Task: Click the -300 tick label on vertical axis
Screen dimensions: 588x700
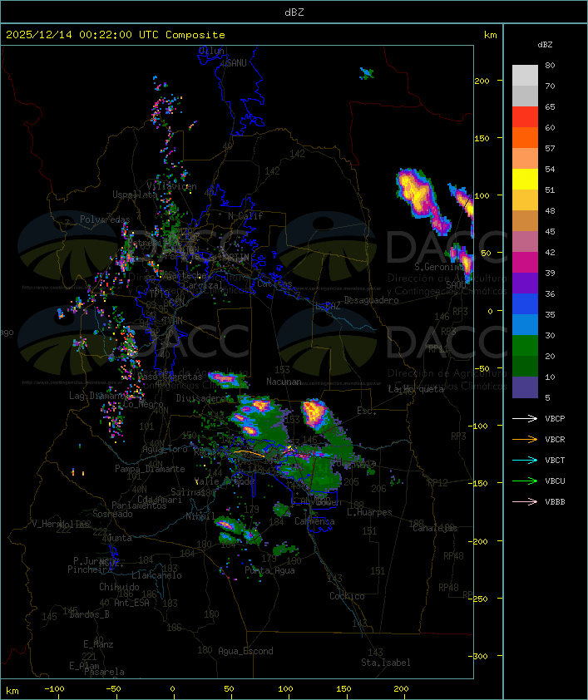Action: (480, 656)
